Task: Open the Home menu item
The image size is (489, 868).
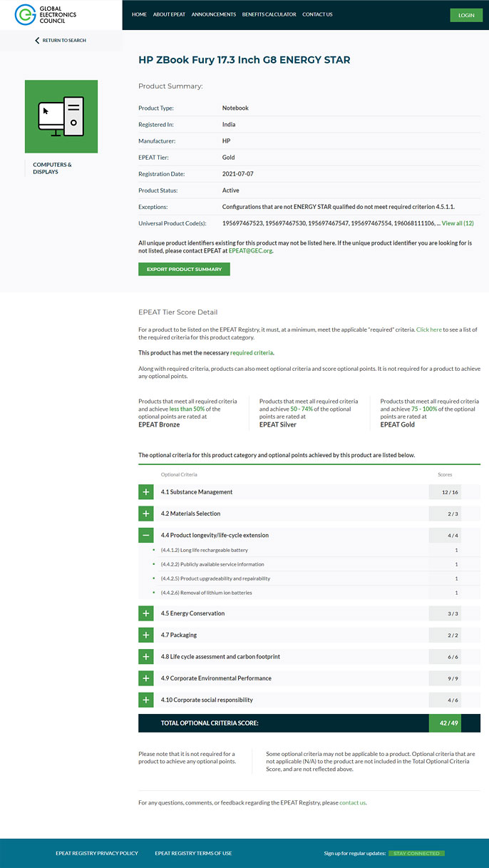Action: (x=139, y=14)
